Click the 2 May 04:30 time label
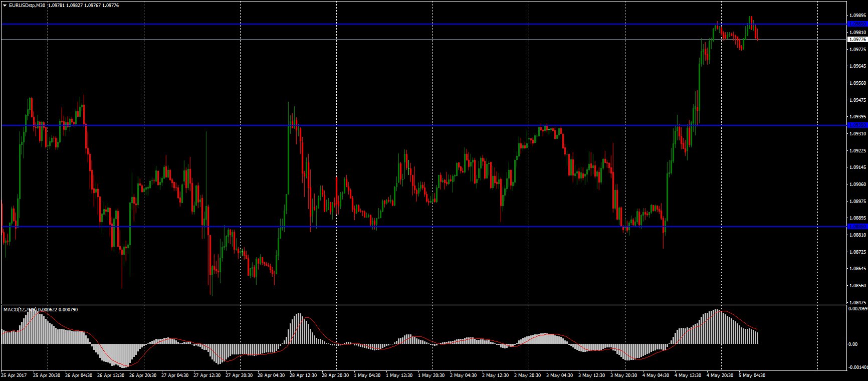 pos(463,375)
